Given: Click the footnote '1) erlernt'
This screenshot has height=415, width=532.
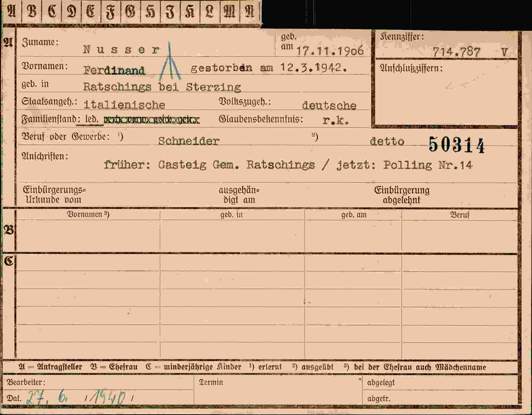Looking at the screenshot, I should (x=265, y=367).
